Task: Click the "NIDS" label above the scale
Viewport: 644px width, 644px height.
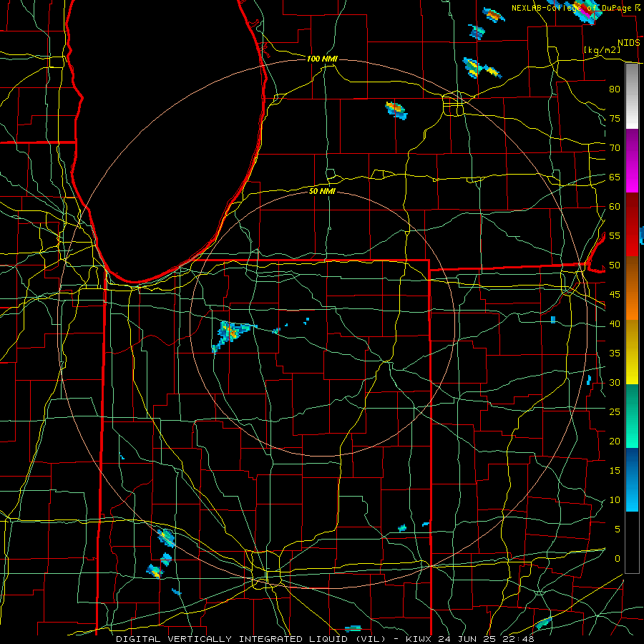Action: [628, 43]
